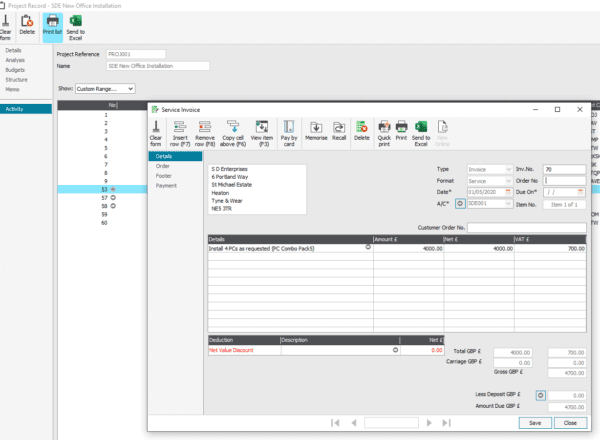Send Project Record list to Excel

point(76,28)
